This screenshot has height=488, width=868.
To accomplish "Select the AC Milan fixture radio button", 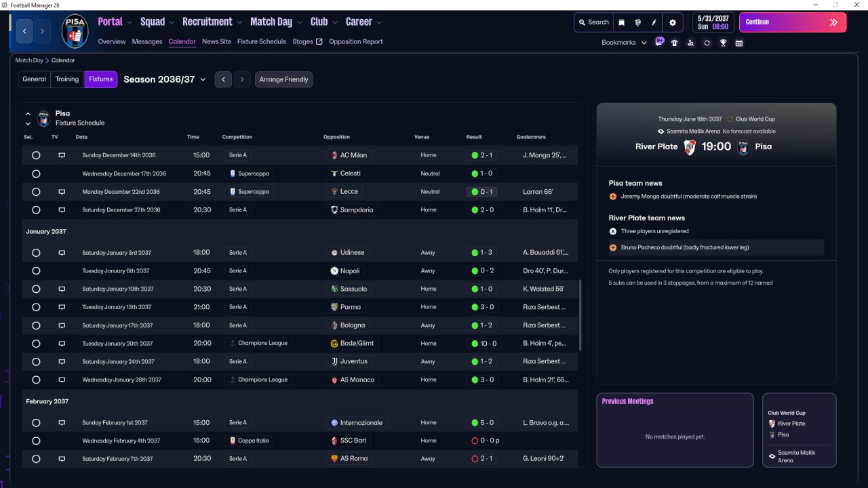I will tap(36, 155).
